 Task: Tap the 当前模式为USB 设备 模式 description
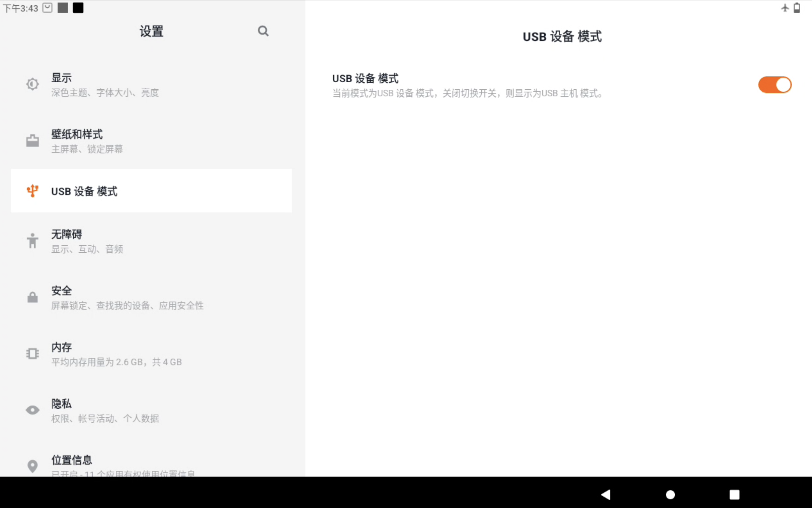(x=467, y=93)
